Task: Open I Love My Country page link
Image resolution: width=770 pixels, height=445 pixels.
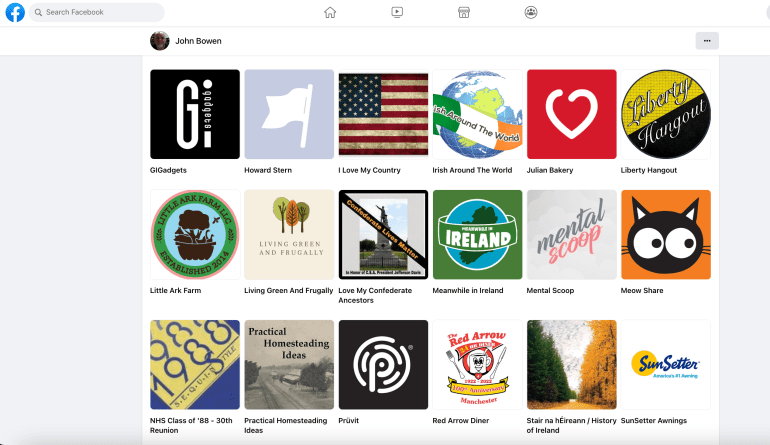Action: pyautogui.click(x=369, y=170)
